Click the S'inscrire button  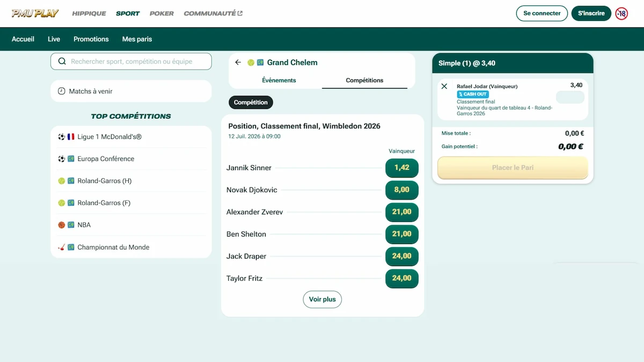[x=591, y=13]
